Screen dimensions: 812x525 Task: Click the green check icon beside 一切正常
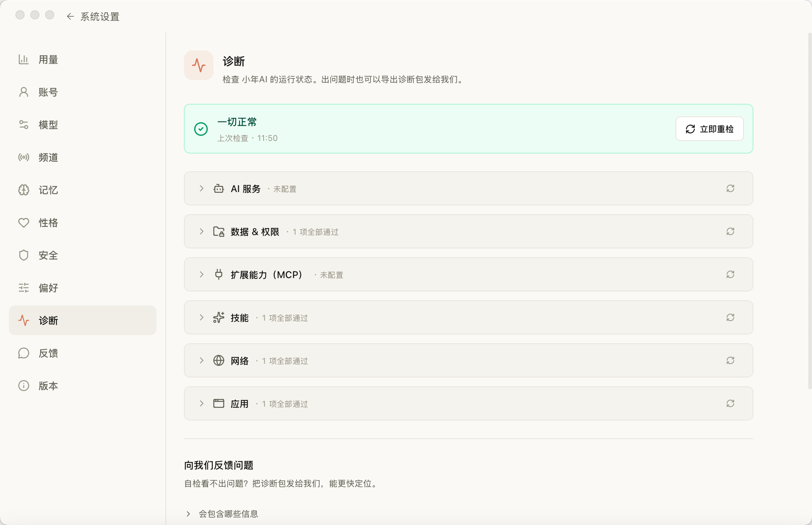point(201,129)
